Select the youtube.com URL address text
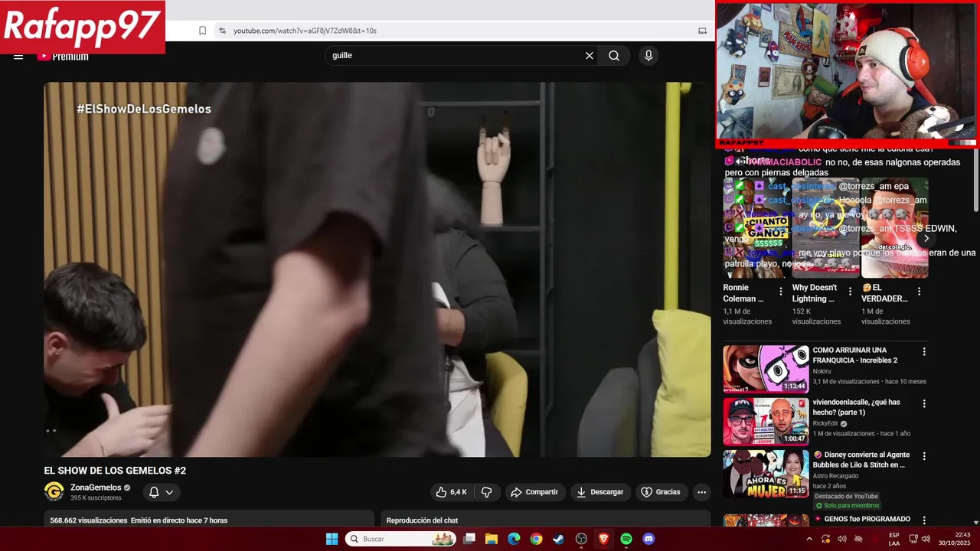The image size is (980, 551). (x=305, y=31)
